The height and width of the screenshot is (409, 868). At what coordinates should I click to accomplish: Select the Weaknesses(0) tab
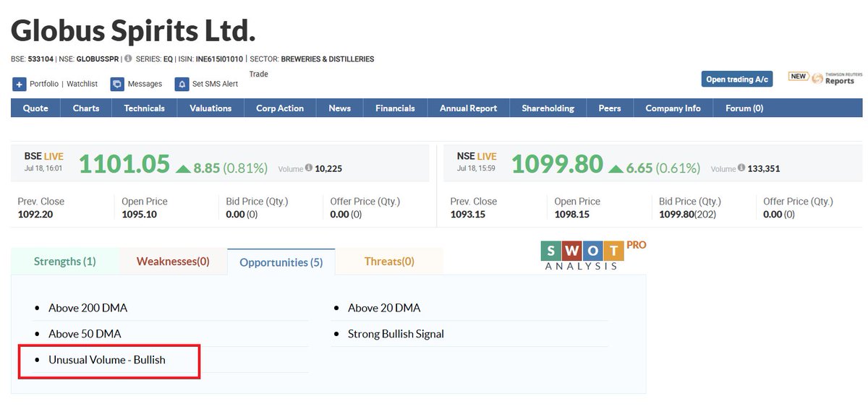point(173,262)
